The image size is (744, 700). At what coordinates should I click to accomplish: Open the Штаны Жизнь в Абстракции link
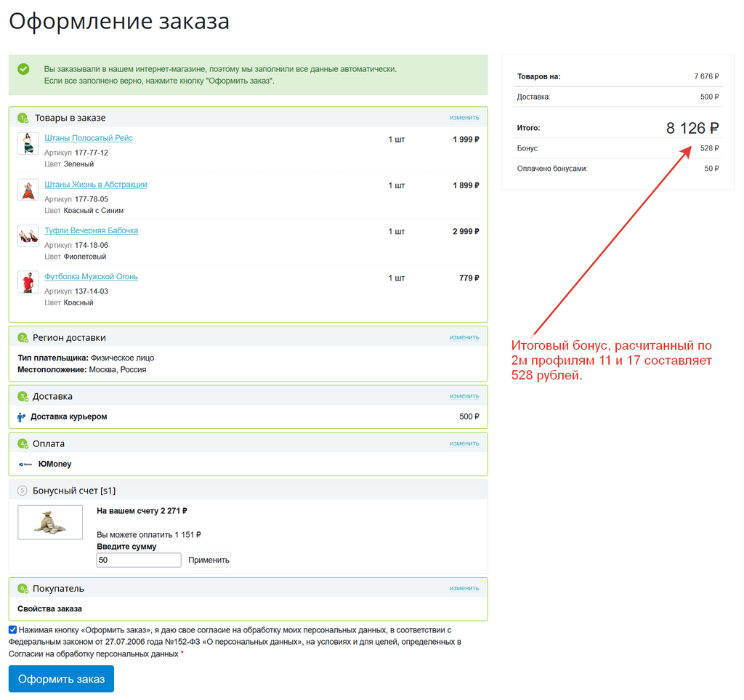pyautogui.click(x=95, y=185)
